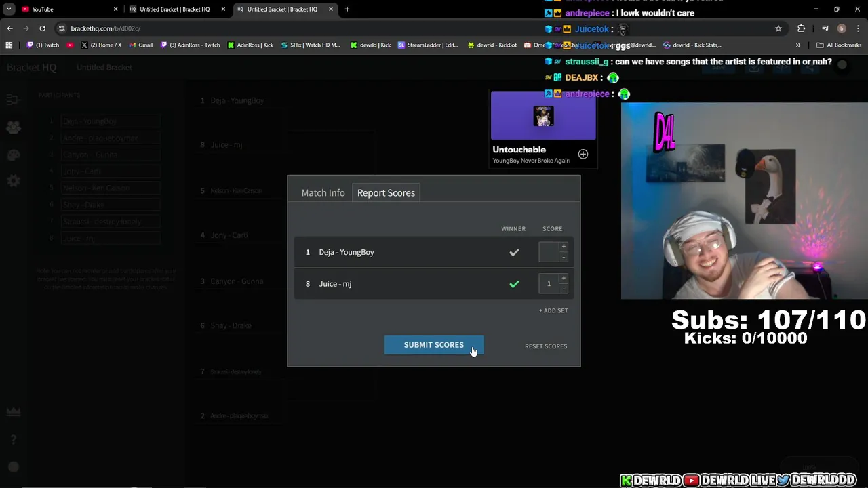Open the AdinRoss - Twitch bookmark

(x=190, y=45)
